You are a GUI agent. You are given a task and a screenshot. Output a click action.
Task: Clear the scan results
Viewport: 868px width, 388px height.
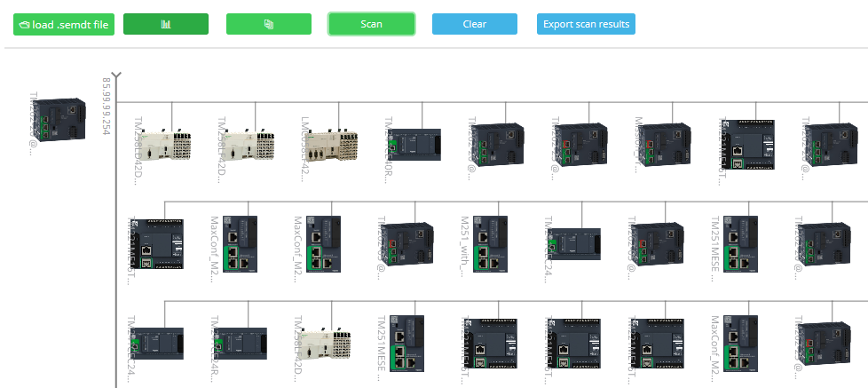click(x=475, y=24)
